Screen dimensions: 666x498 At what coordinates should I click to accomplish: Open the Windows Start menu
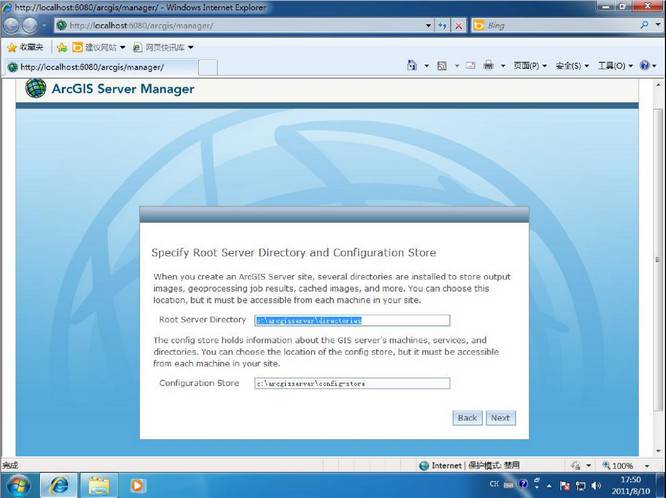(x=18, y=485)
